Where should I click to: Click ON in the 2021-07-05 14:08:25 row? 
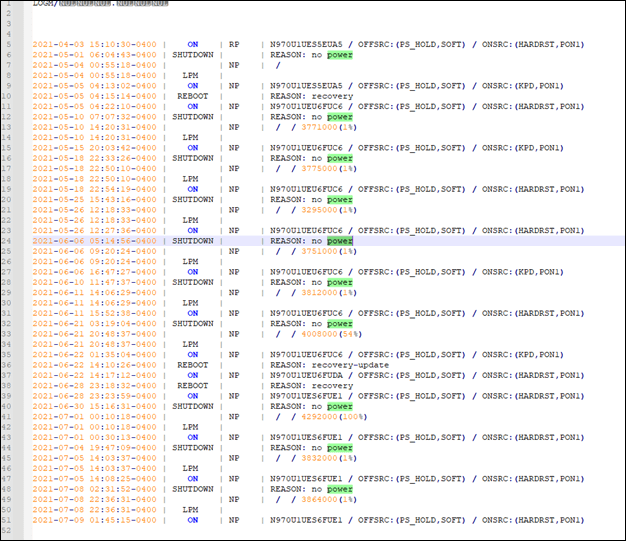click(193, 479)
